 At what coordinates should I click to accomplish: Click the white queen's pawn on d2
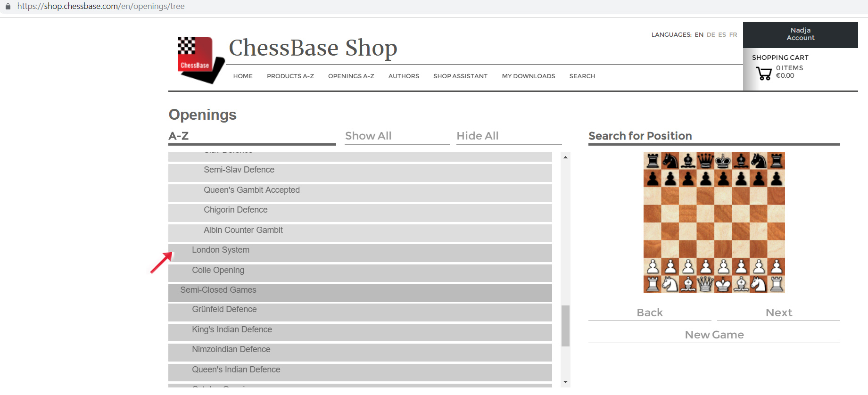(x=705, y=267)
